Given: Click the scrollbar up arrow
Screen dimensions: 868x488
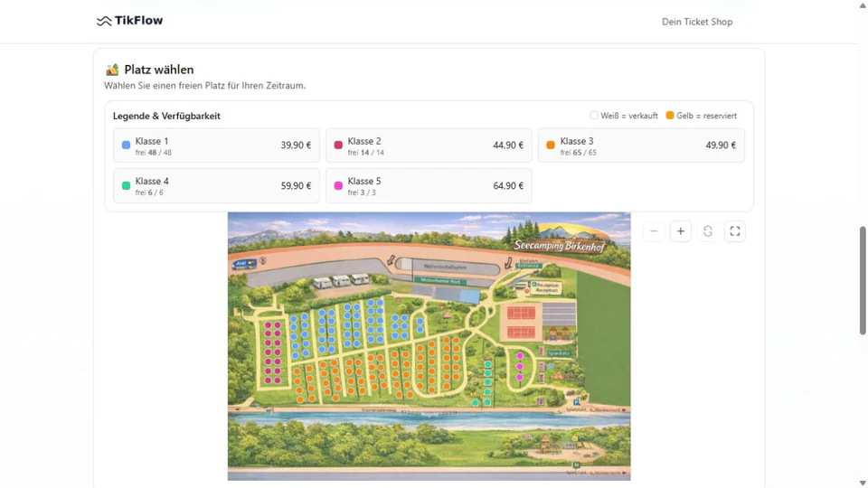Looking at the screenshot, I should pos(863,5).
